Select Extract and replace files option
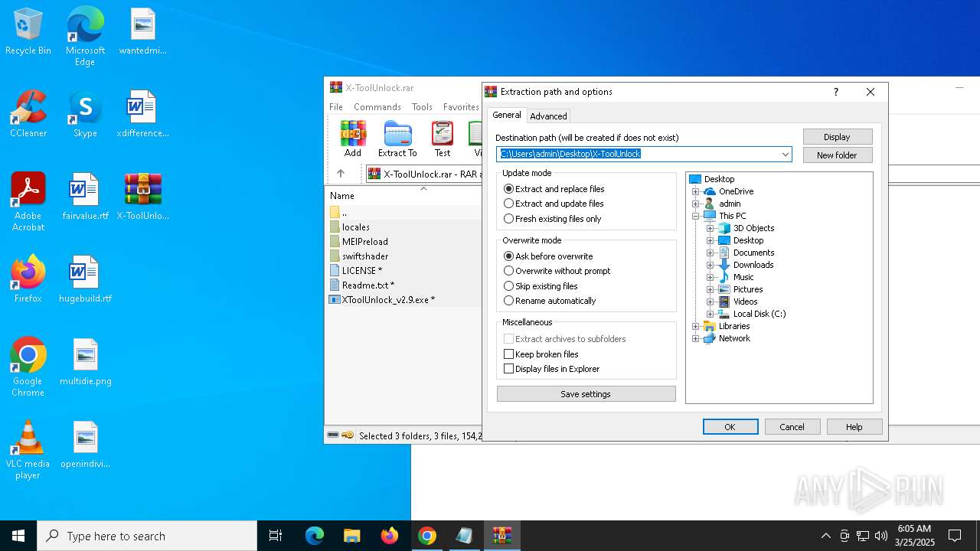 (x=554, y=189)
